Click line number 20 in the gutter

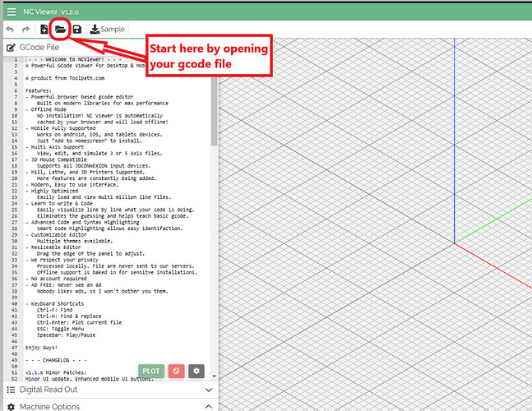14,178
